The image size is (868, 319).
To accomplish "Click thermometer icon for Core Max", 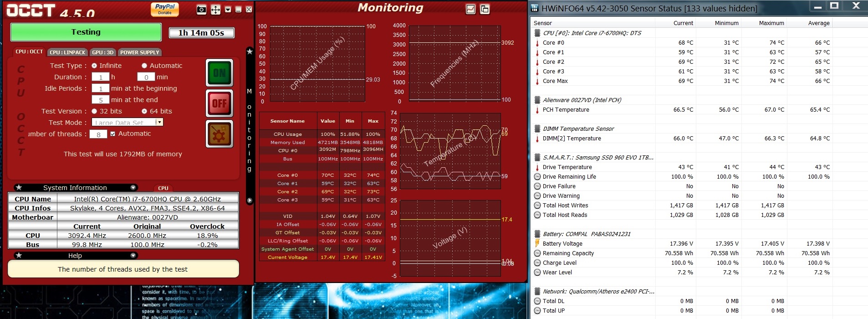I will coord(537,81).
